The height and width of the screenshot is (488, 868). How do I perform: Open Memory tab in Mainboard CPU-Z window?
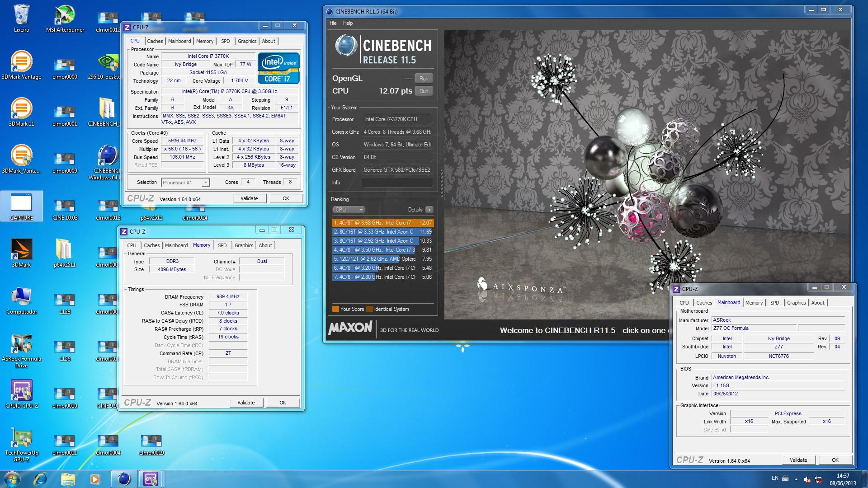point(754,303)
